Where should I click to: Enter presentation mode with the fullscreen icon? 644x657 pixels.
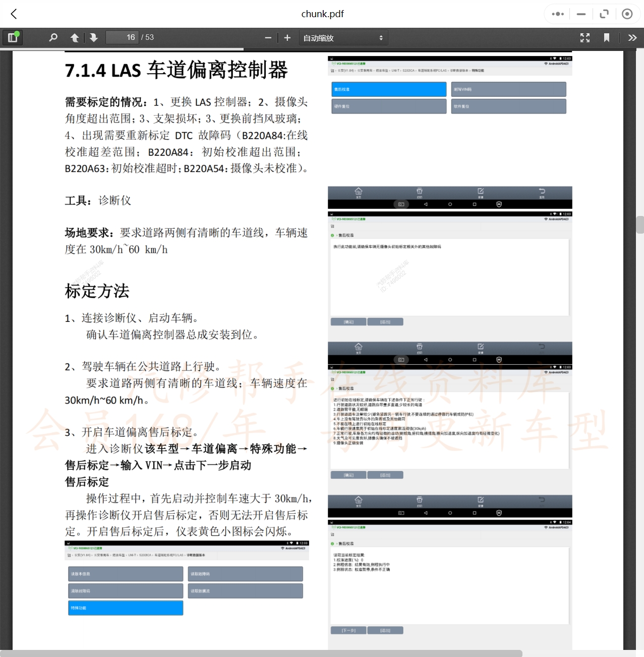pyautogui.click(x=584, y=37)
